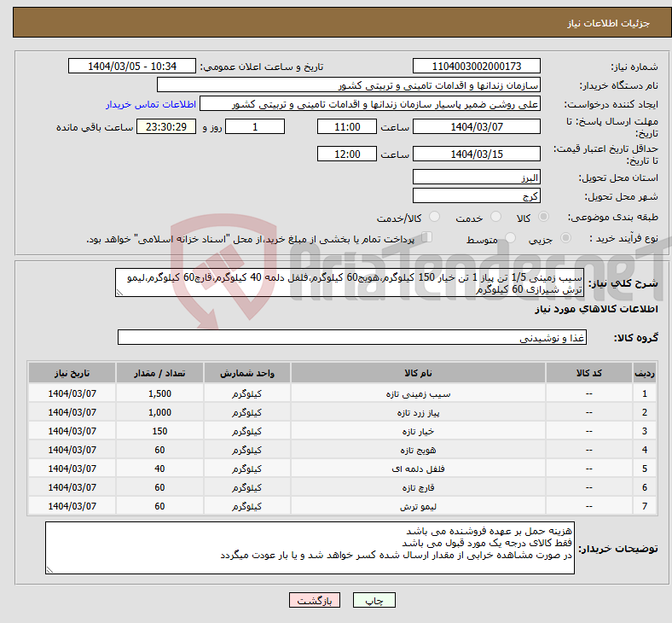Screen dimensions: 672x623
Task: Click the ردیف column header
Action: (x=644, y=373)
